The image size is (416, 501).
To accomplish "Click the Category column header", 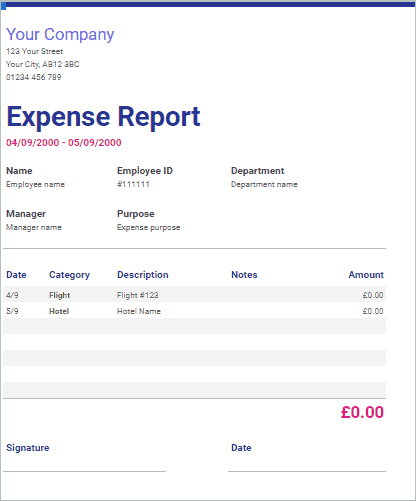I will coord(69,275).
